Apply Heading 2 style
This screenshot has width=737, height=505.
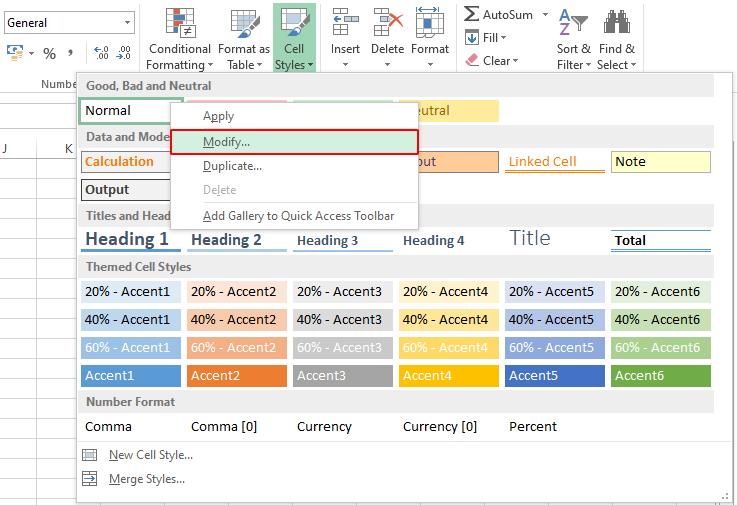(237, 240)
